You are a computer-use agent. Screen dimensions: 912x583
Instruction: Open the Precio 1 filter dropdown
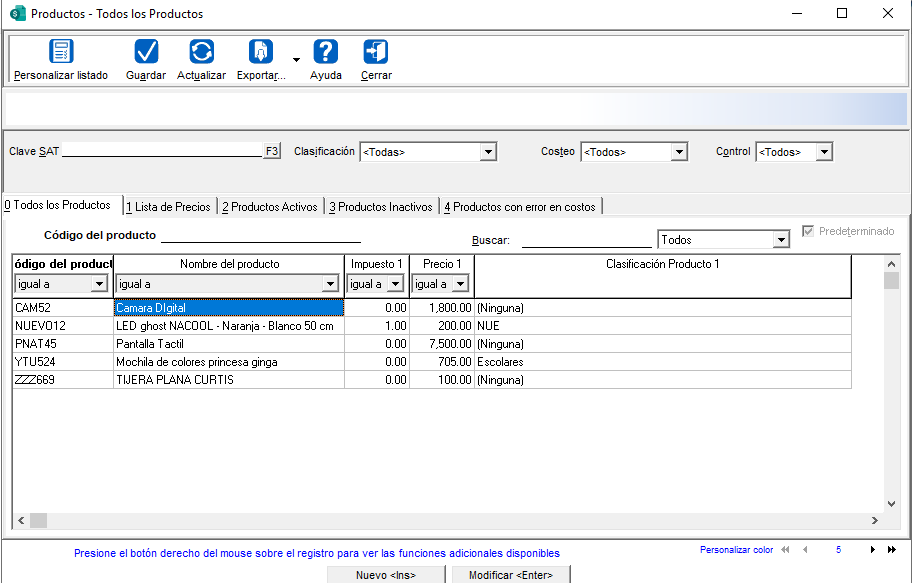click(460, 284)
